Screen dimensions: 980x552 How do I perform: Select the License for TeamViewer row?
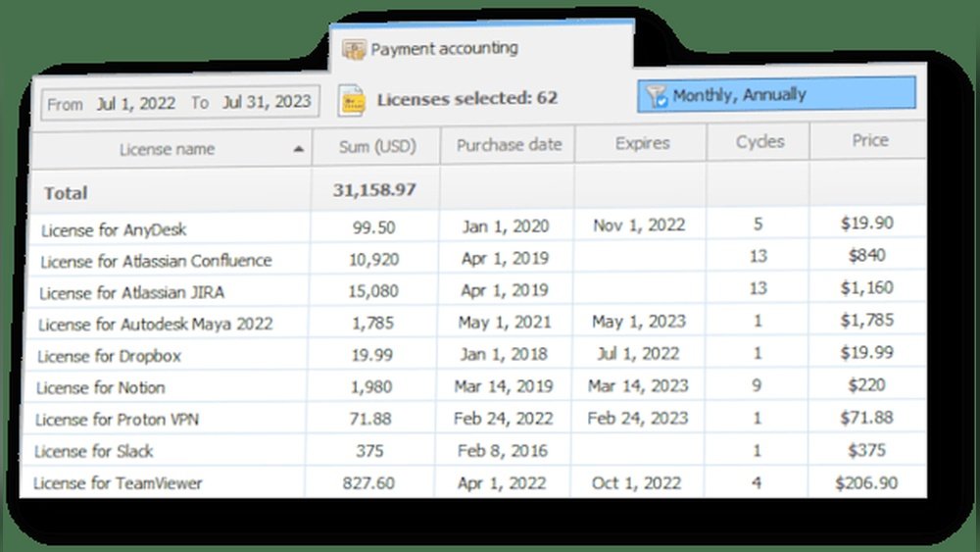pyautogui.click(x=118, y=483)
